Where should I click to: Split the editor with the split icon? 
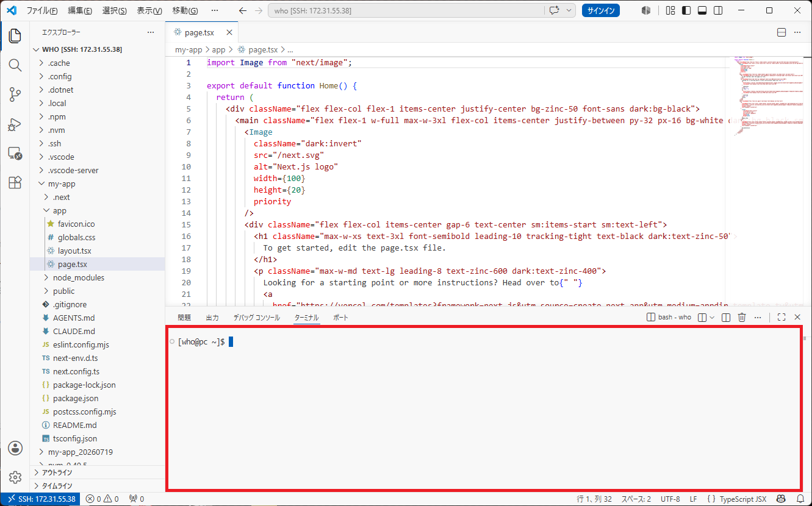tap(781, 32)
